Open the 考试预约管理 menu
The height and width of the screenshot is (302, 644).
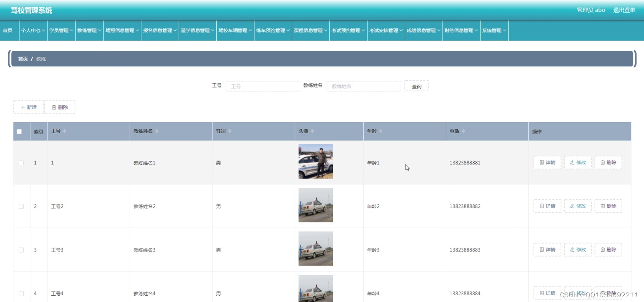pos(348,30)
